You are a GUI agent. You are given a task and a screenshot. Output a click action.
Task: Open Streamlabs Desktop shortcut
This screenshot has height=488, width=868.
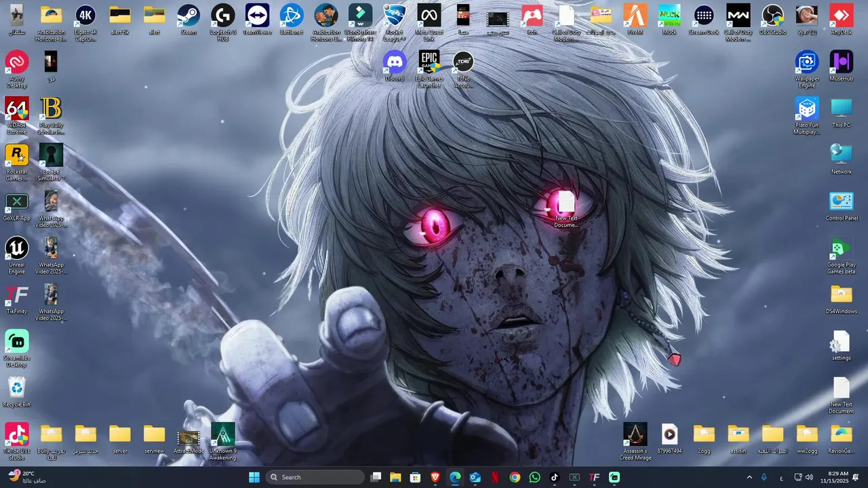[x=17, y=349]
